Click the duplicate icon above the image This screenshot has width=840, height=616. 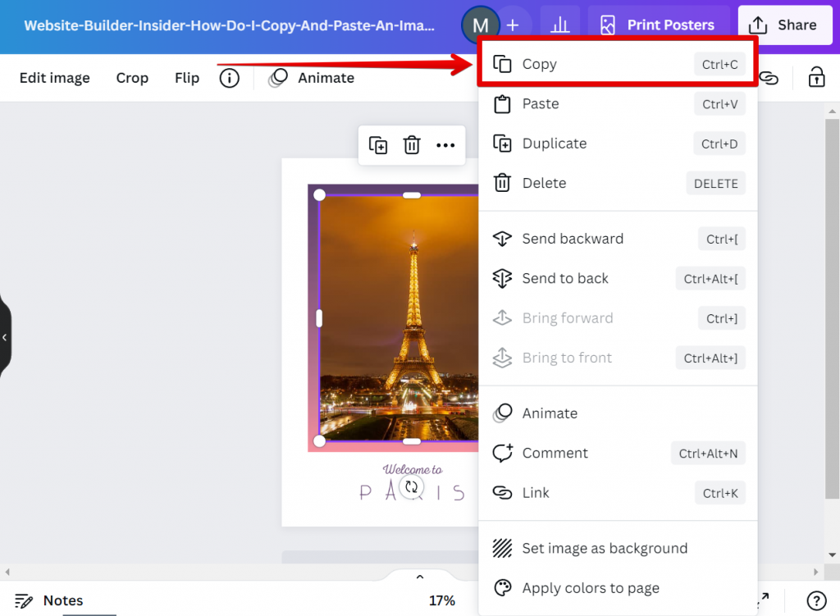378,145
